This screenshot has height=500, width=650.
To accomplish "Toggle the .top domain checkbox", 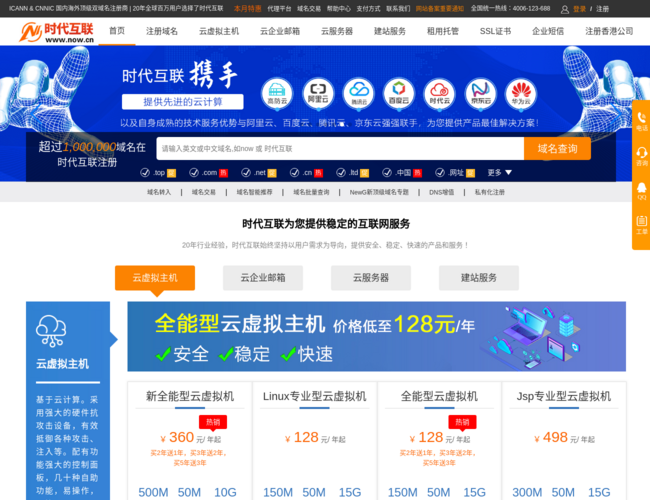I will [145, 172].
